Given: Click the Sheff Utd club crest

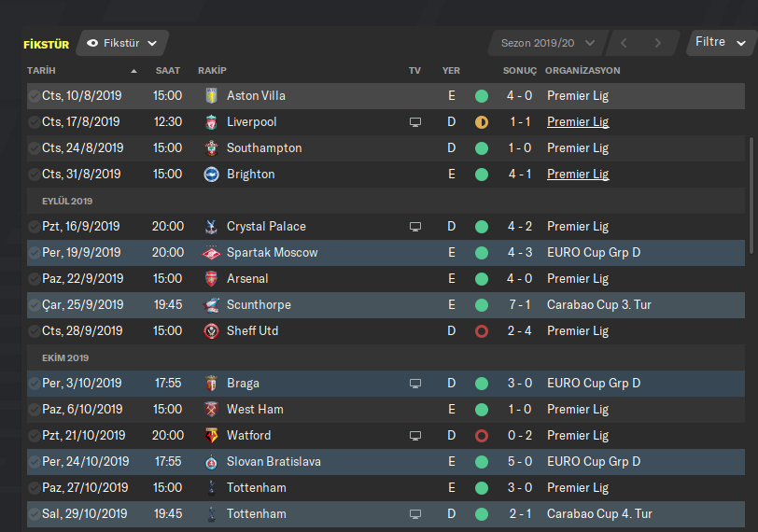Looking at the screenshot, I should [x=211, y=331].
